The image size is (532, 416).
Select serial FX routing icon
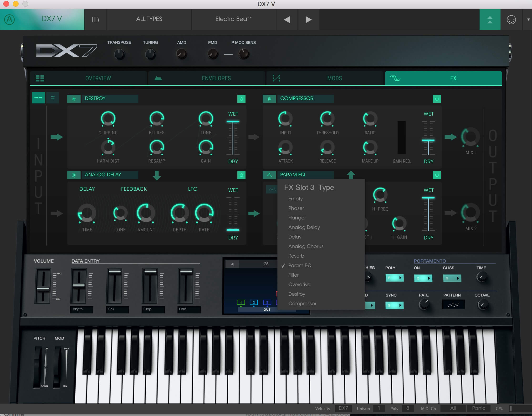38,98
